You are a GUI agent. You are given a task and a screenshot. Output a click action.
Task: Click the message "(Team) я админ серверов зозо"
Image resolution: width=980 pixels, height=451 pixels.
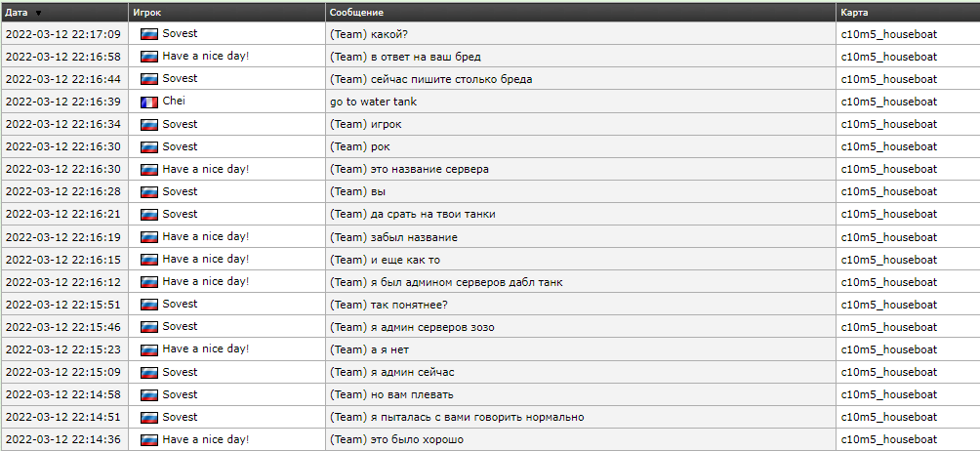click(x=412, y=327)
